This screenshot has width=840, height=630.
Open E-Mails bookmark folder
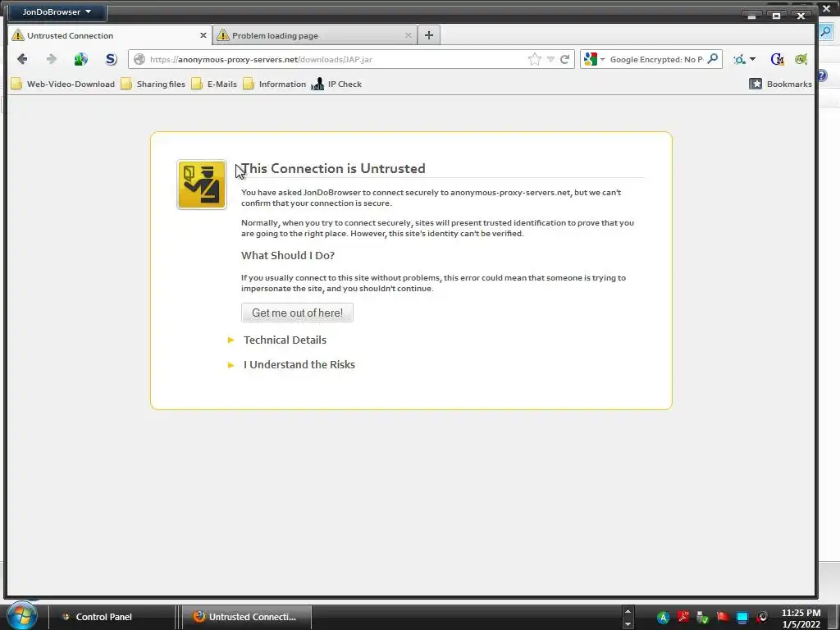(x=214, y=84)
